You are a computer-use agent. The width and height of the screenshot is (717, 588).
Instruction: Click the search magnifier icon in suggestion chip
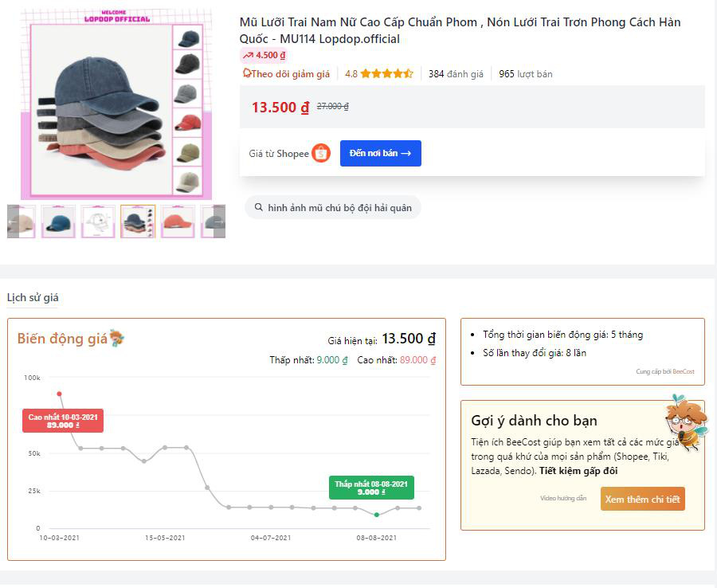[259, 207]
